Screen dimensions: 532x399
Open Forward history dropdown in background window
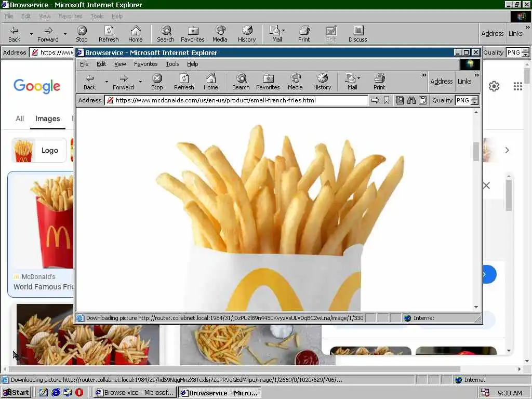pos(65,34)
